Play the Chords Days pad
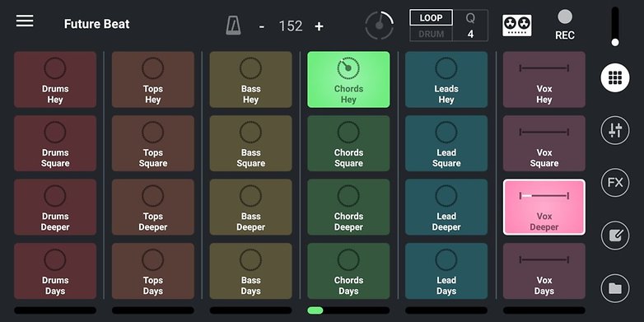Screen dimensions: 644x322 click(x=348, y=271)
